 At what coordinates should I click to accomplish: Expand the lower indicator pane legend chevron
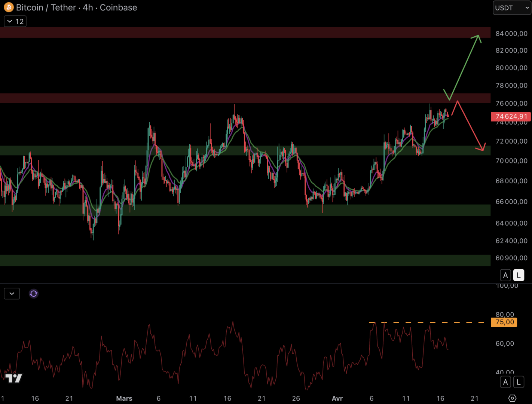pos(12,294)
